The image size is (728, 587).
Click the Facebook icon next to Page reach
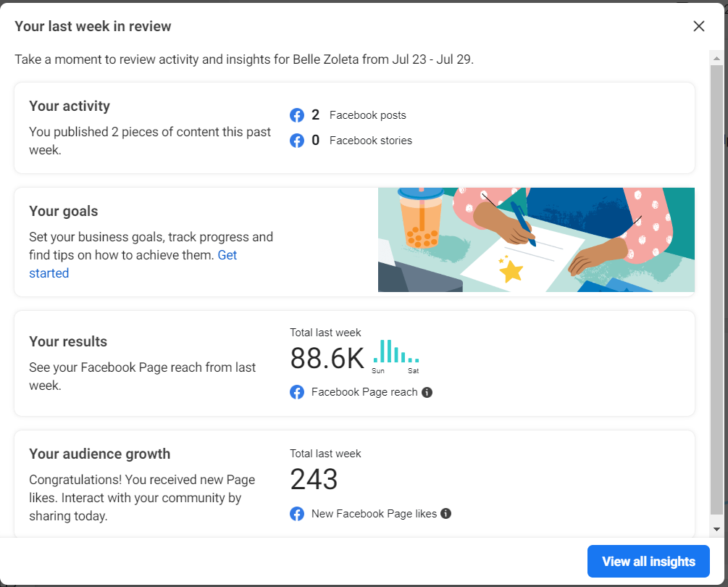(297, 392)
